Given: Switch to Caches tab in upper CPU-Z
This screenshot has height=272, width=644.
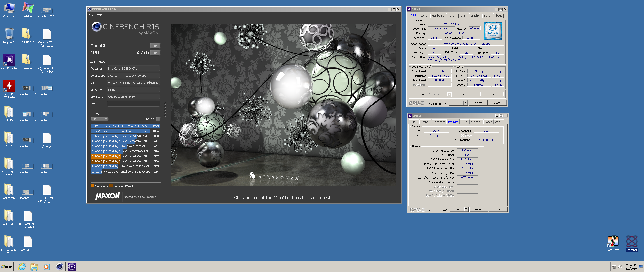Looking at the screenshot, I should 424,16.
